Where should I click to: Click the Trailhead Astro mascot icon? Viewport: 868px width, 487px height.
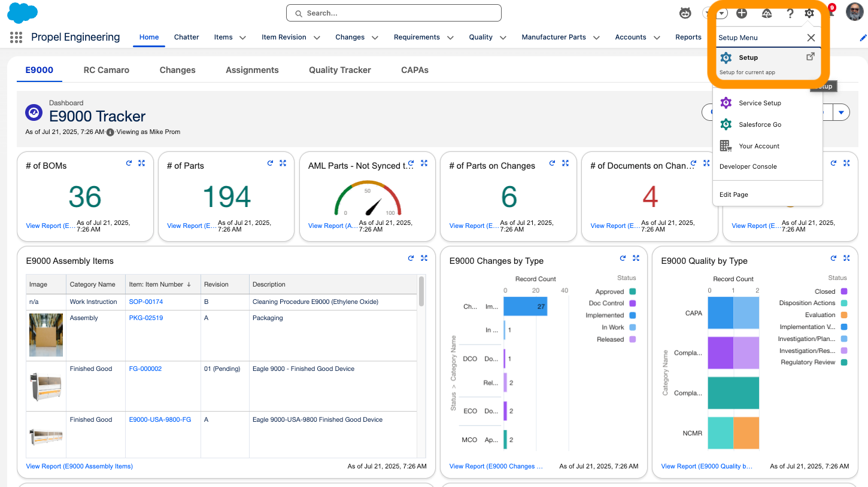coord(685,13)
